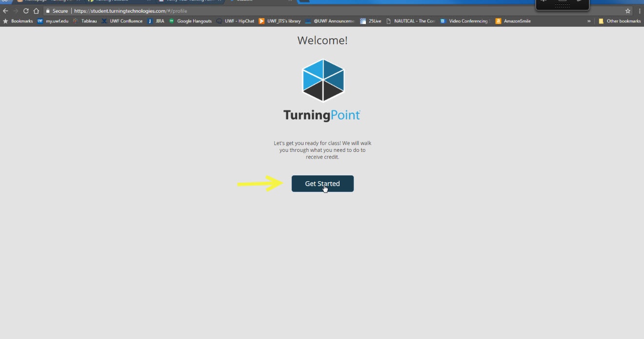View site info via Secure padlock
The height and width of the screenshot is (339, 644).
click(x=57, y=11)
